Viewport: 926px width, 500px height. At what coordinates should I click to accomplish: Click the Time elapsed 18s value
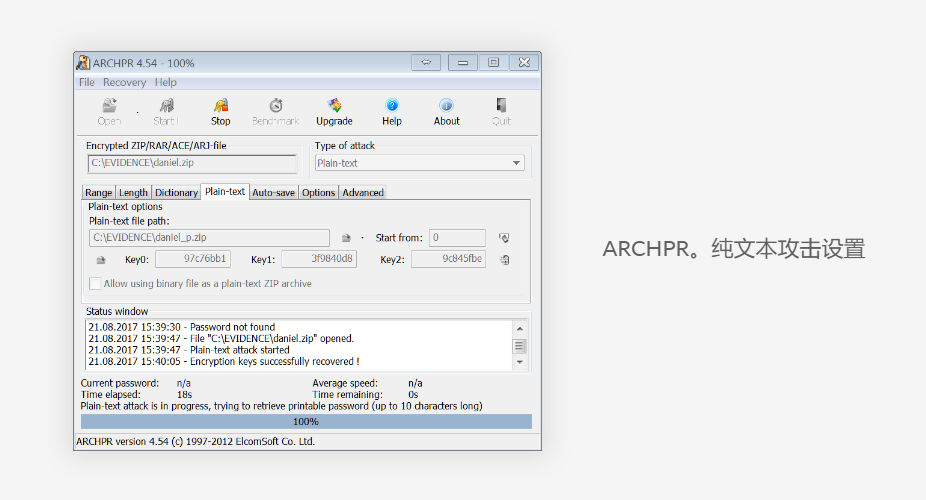coord(184,394)
